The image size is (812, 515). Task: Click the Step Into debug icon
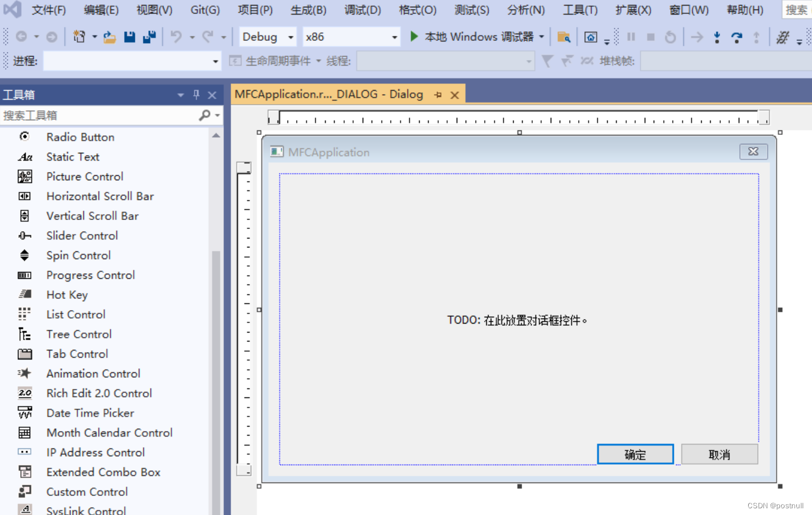tap(717, 37)
